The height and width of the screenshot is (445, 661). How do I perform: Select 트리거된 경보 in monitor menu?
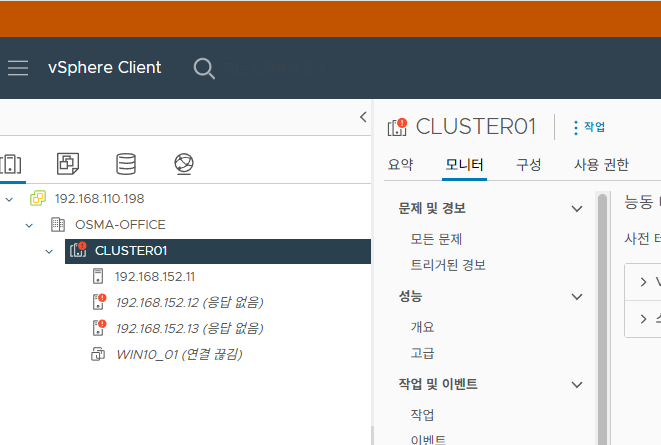[x=448, y=265]
